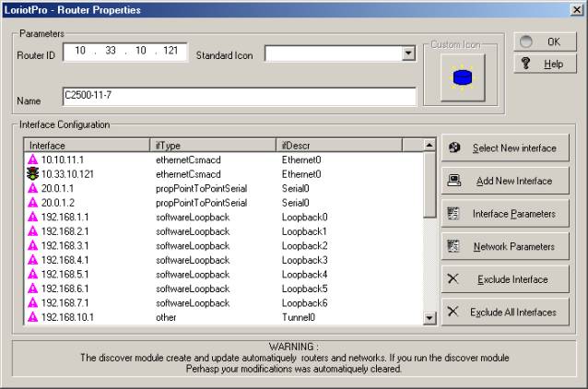The width and height of the screenshot is (588, 389).
Task: Click the globe icon on Select New interface
Action: pos(453,147)
